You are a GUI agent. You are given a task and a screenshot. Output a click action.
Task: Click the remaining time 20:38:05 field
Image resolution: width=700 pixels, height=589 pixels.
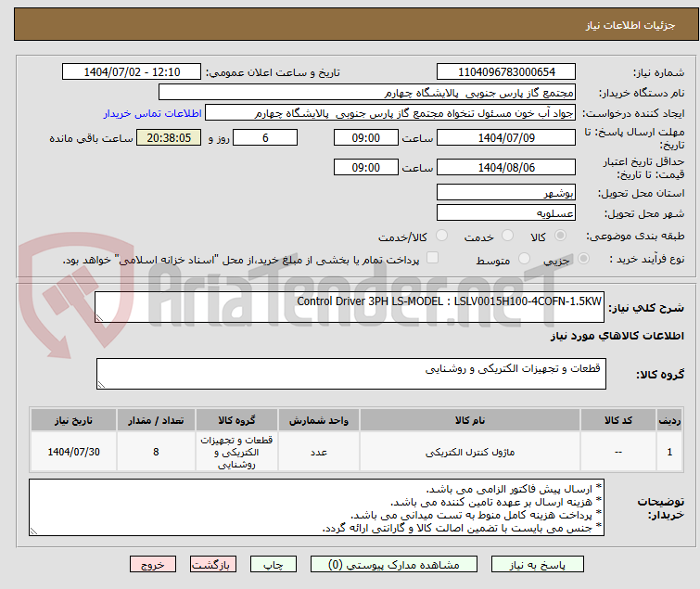click(169, 137)
